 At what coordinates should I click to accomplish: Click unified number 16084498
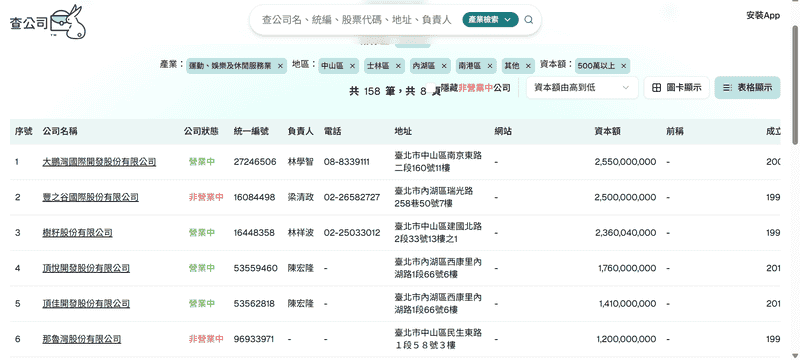[x=255, y=197]
